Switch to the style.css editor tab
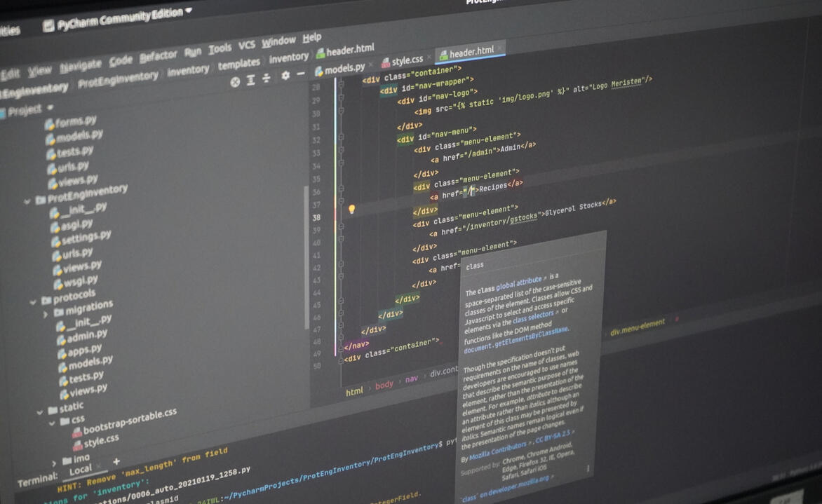Image resolution: width=822 pixels, height=504 pixels. click(x=407, y=60)
